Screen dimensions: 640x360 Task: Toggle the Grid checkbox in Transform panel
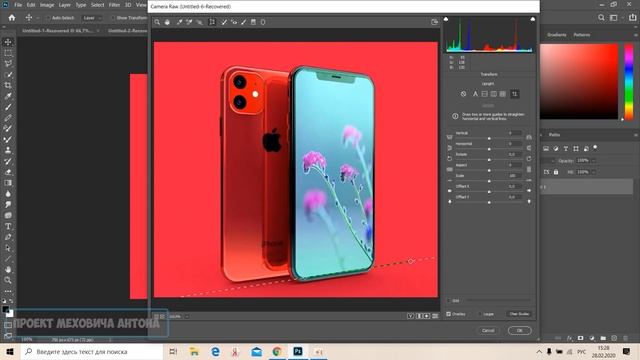[x=448, y=300]
